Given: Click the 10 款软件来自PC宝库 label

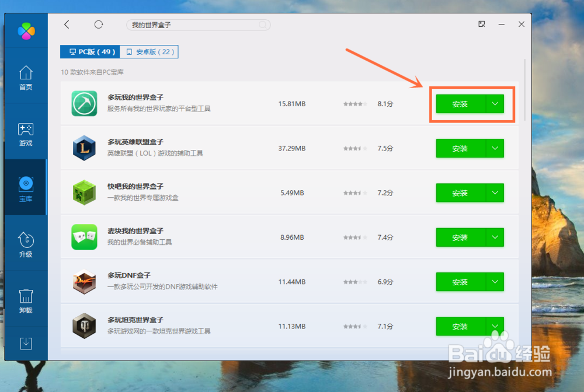Looking at the screenshot, I should pyautogui.click(x=92, y=72).
